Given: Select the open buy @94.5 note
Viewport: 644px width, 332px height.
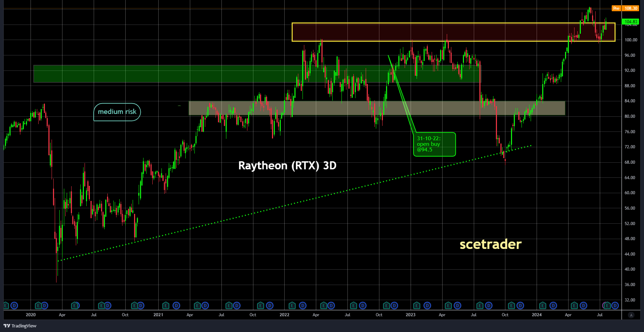Looking at the screenshot, I should [434, 144].
